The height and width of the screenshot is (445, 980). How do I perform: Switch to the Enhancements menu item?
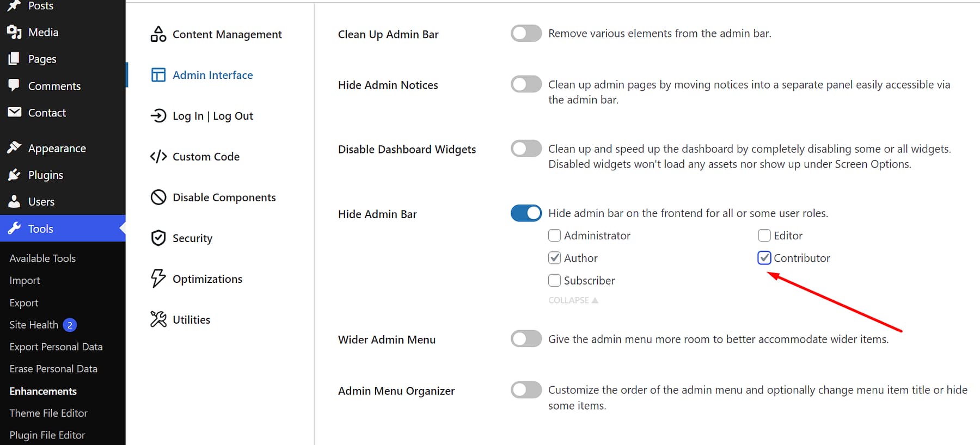pyautogui.click(x=43, y=391)
